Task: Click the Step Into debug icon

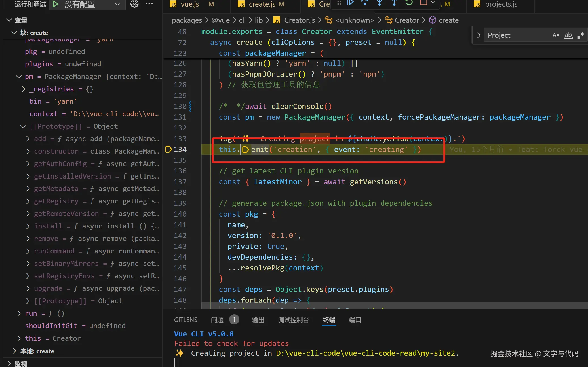Action: coord(380,3)
